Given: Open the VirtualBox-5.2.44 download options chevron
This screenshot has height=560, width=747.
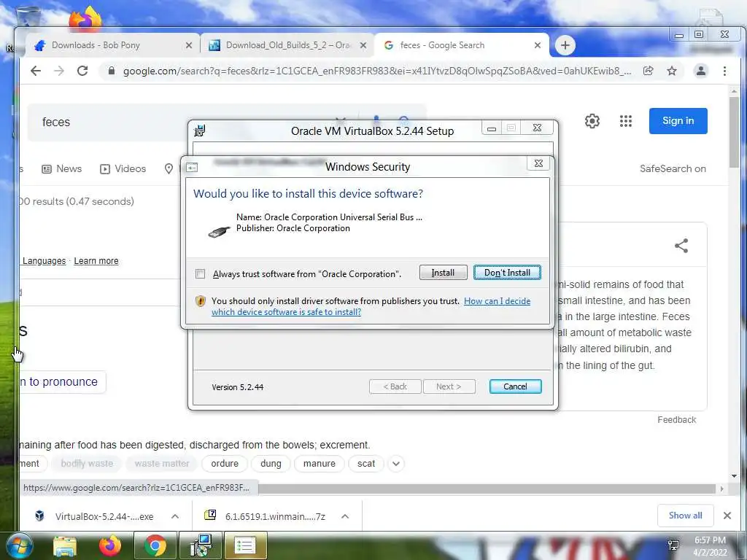Looking at the screenshot, I should pos(175,516).
